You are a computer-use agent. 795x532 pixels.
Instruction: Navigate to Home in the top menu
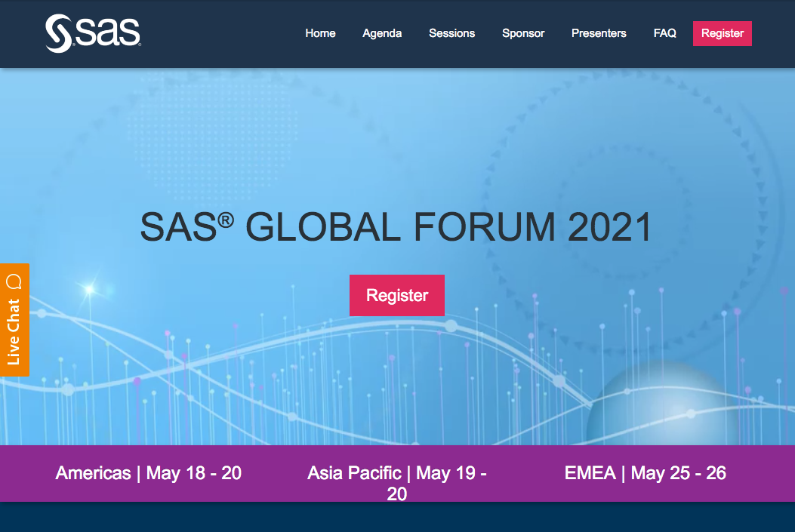320,33
